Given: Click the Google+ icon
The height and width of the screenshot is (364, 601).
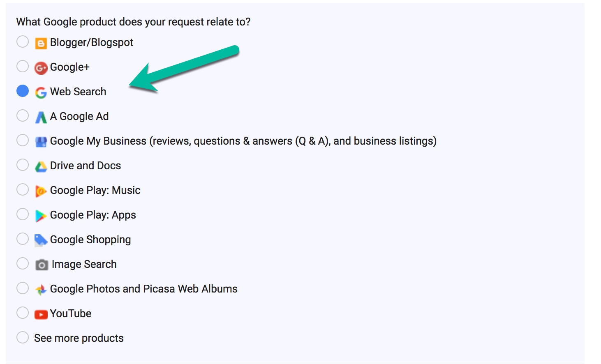Looking at the screenshot, I should pyautogui.click(x=40, y=67).
